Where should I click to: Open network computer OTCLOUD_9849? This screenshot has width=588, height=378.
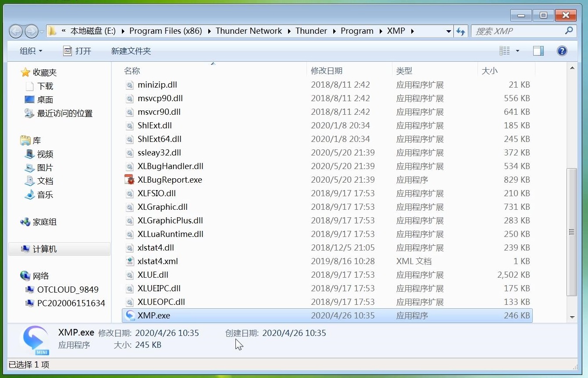pos(62,290)
